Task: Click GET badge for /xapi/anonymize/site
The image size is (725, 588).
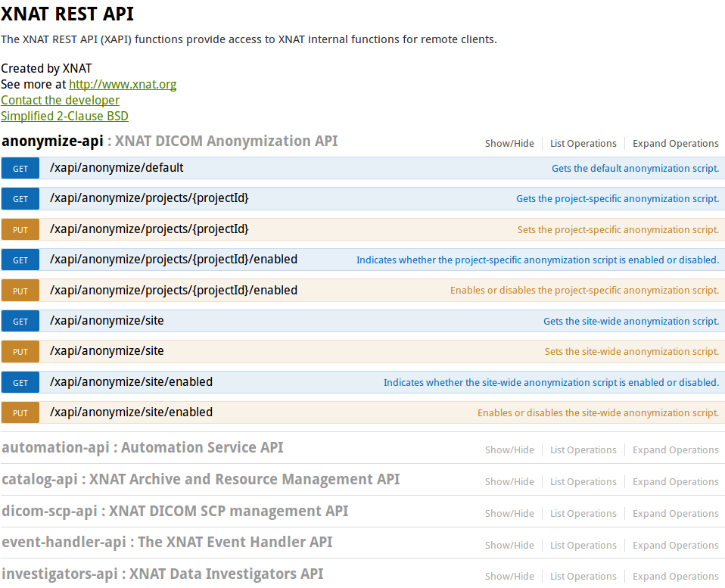Action: click(20, 322)
